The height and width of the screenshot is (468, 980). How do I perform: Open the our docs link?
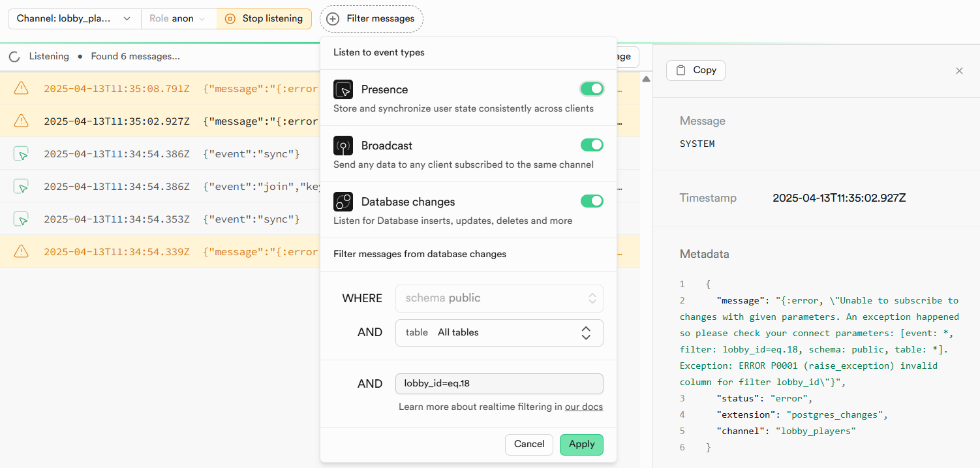(x=583, y=407)
